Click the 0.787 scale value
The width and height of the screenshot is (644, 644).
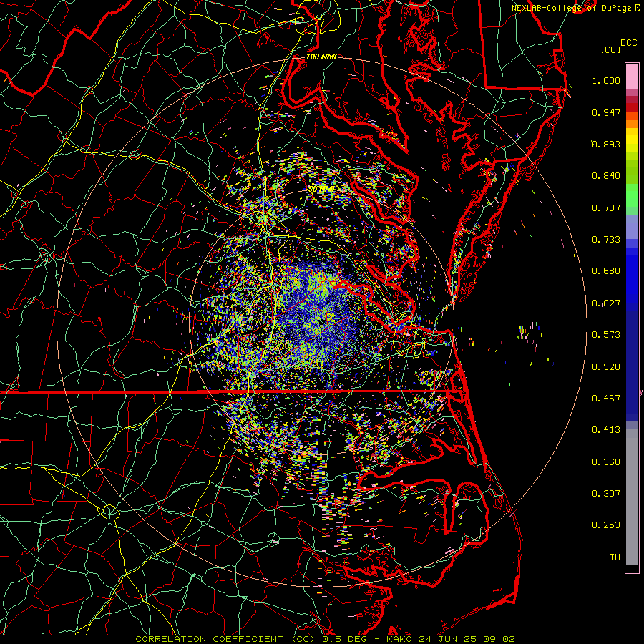(x=606, y=208)
